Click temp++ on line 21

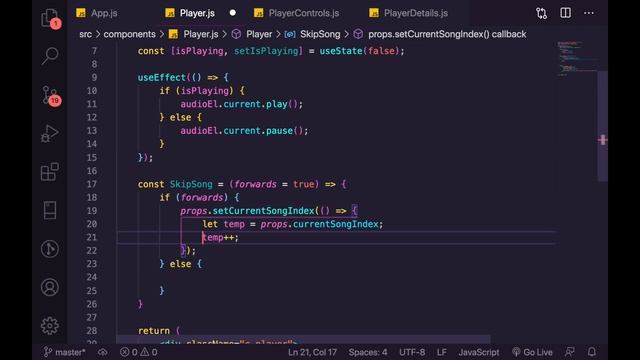coord(218,237)
